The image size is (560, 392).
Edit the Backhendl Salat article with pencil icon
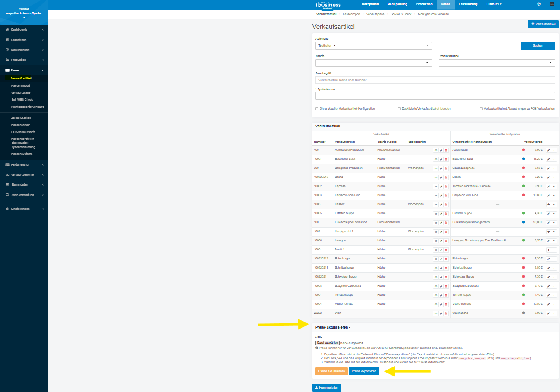(441, 159)
